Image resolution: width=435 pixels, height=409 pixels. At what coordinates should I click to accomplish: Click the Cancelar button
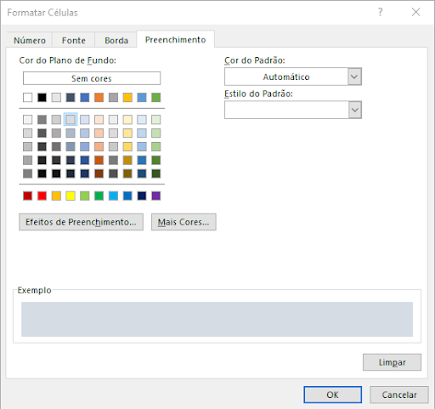[399, 395]
